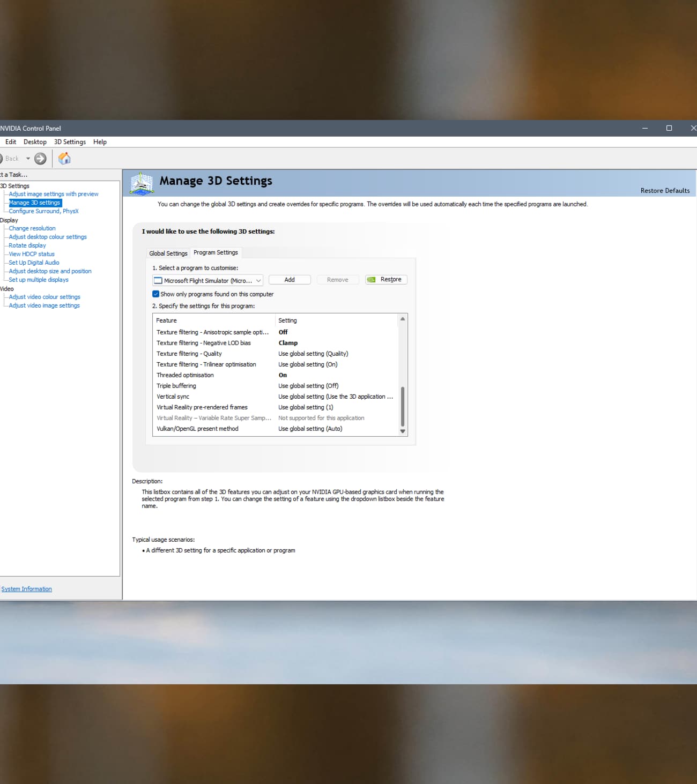Click the settings list scroll-up arrow
697x784 pixels.
coord(403,319)
